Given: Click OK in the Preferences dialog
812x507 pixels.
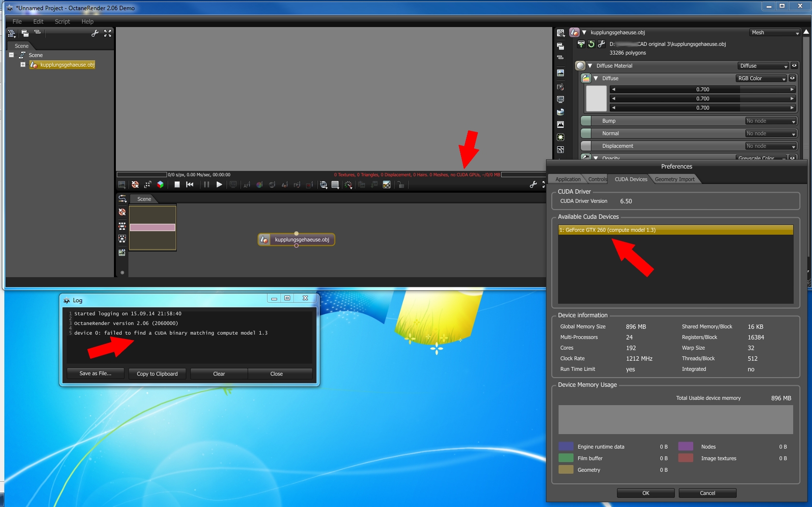Looking at the screenshot, I should pyautogui.click(x=646, y=493).
